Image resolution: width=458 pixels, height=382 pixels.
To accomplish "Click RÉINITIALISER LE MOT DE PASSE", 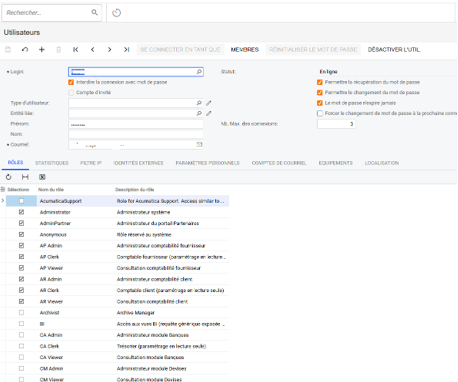I will click(313, 50).
